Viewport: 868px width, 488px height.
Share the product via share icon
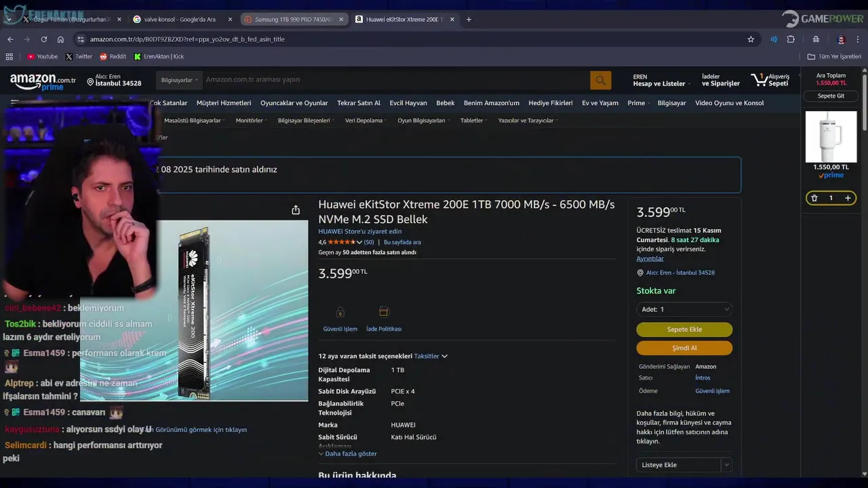click(x=296, y=210)
